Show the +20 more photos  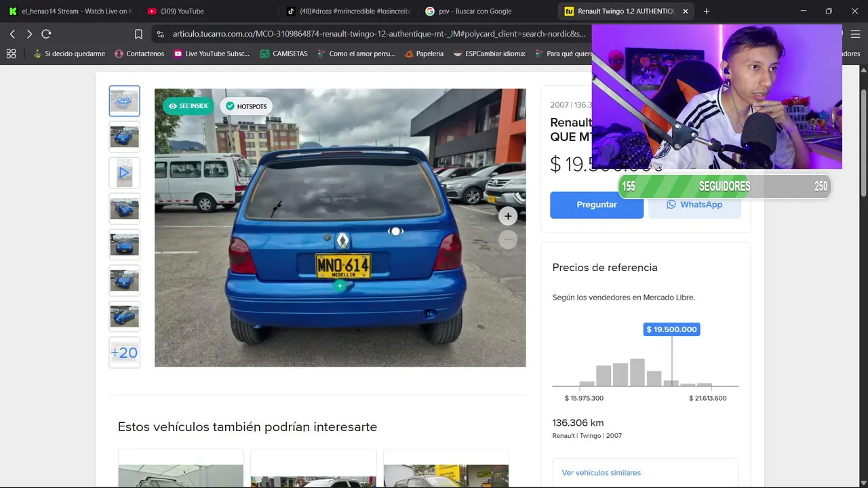point(124,352)
